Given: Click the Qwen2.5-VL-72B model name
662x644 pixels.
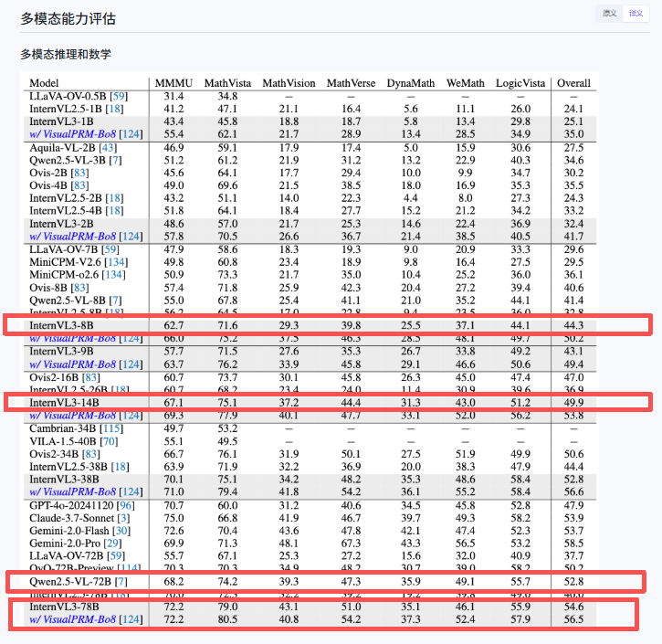Looking at the screenshot, I should coord(70,582).
